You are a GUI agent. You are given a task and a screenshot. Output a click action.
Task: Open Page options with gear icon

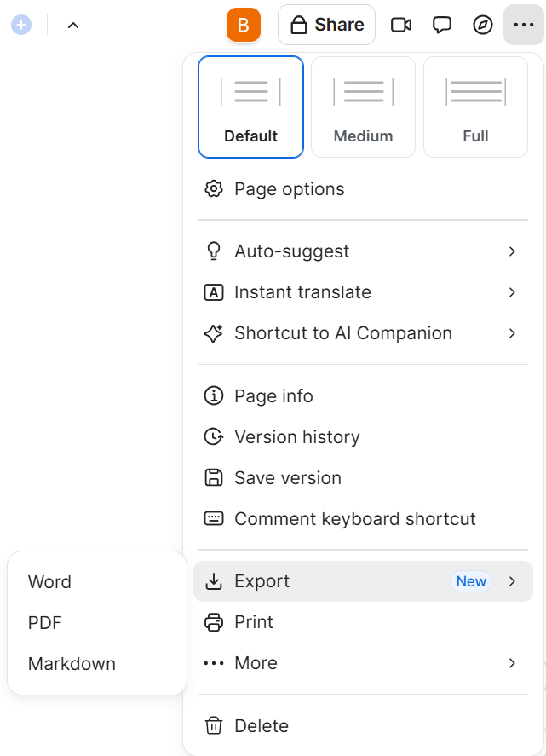[x=364, y=189]
